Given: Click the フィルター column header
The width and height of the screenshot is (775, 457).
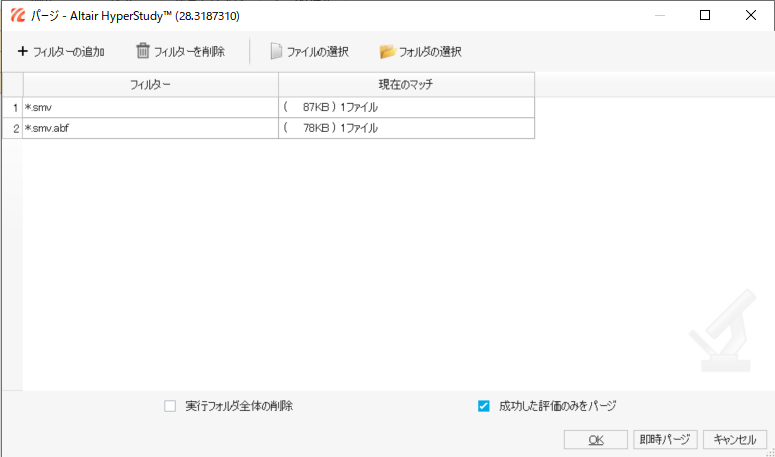Looking at the screenshot, I should pyautogui.click(x=150, y=85).
